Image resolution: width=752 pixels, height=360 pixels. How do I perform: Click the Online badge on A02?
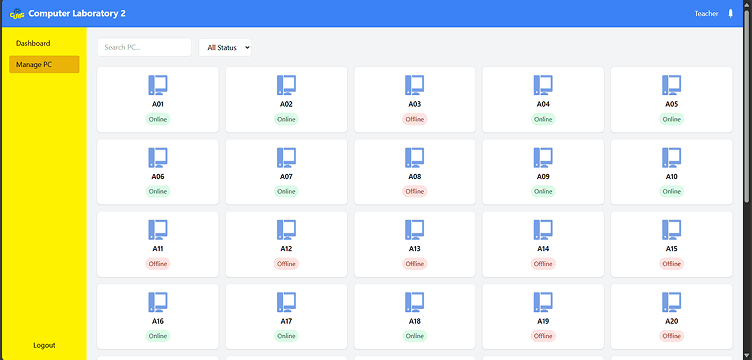pos(286,119)
